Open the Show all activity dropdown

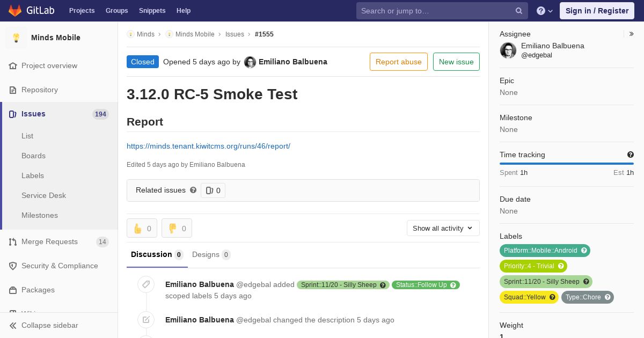click(x=443, y=228)
